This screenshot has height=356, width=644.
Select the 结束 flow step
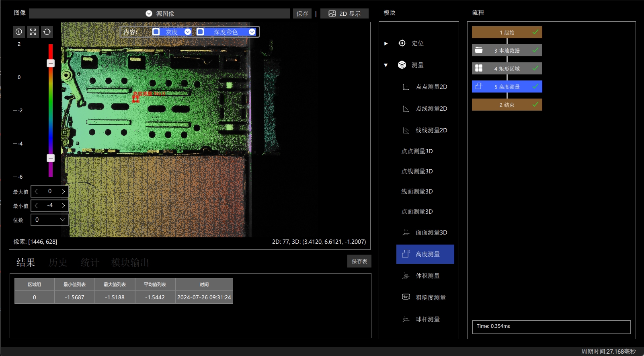point(507,105)
